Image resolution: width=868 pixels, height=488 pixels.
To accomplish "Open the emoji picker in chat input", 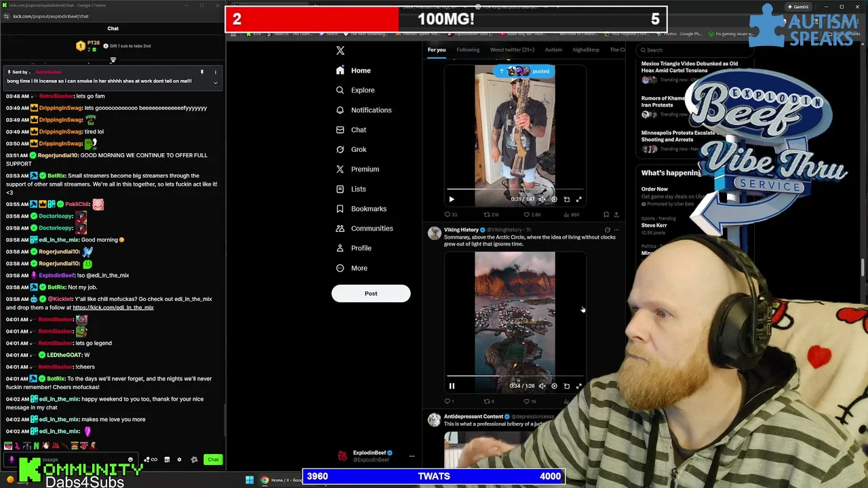I will [x=130, y=460].
